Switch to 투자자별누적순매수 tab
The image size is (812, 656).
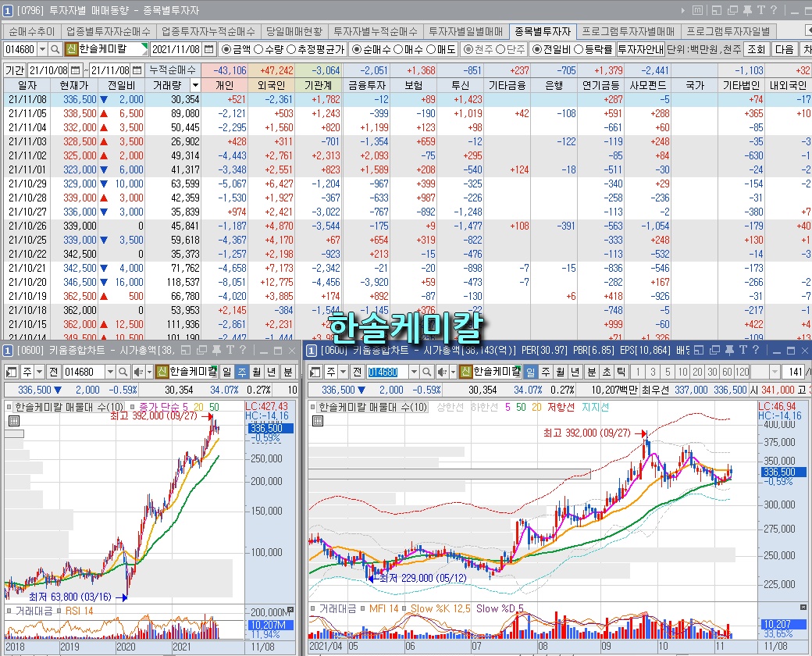click(x=376, y=31)
